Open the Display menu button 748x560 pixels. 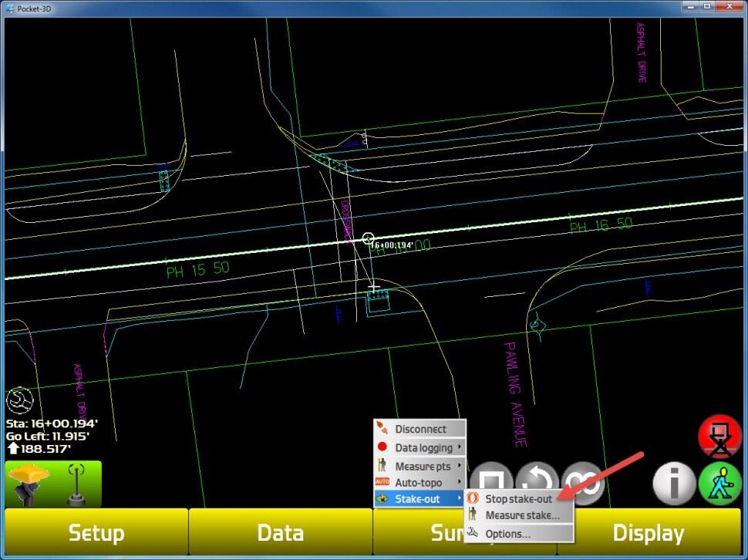click(648, 533)
